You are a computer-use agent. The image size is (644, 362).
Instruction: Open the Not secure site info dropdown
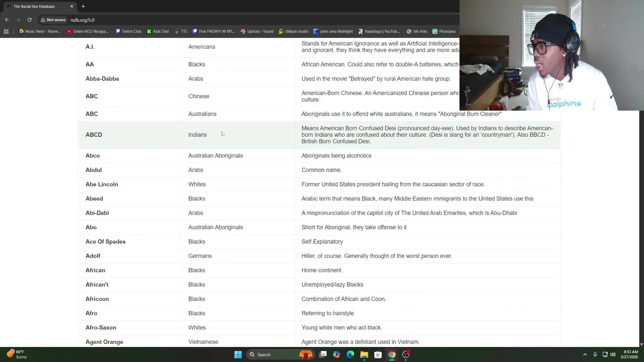coord(53,20)
